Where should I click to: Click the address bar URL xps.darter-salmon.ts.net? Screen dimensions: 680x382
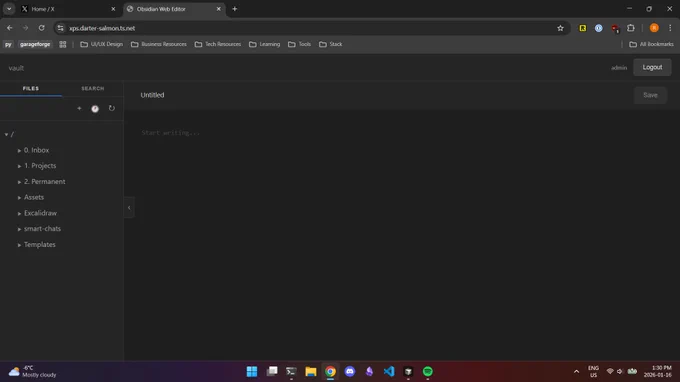tap(102, 28)
